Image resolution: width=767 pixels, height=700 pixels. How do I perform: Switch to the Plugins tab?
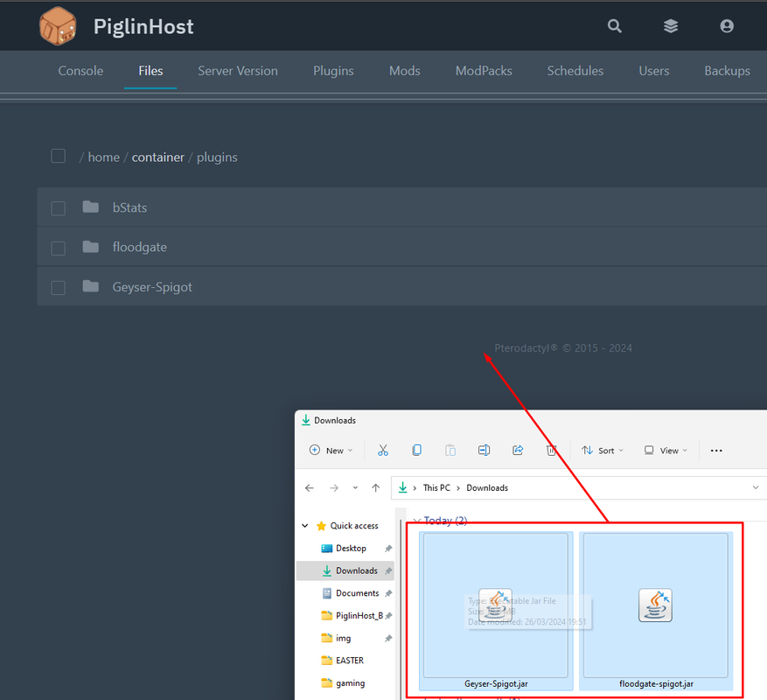(x=333, y=71)
